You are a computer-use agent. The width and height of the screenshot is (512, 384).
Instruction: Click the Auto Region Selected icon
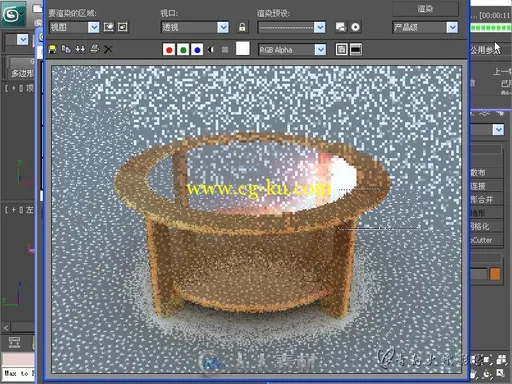point(123,27)
